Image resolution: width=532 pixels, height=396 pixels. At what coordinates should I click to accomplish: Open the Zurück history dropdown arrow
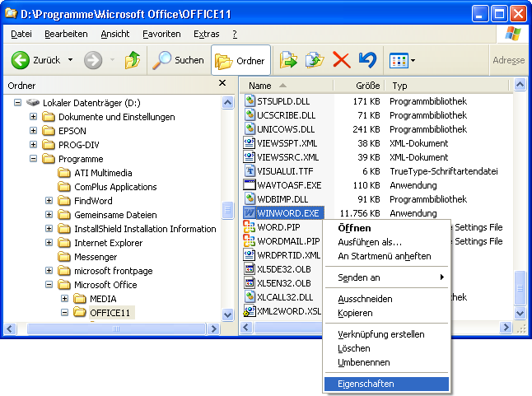(x=70, y=60)
